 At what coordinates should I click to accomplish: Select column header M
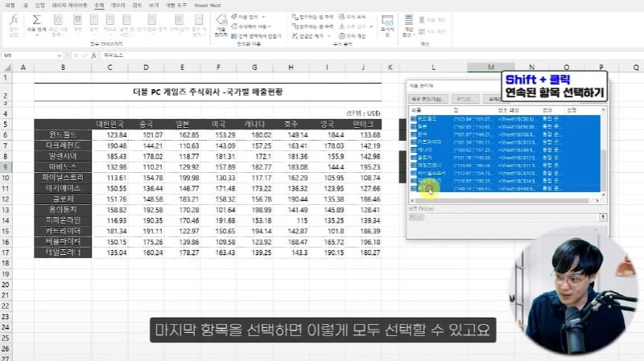pyautogui.click(x=491, y=68)
